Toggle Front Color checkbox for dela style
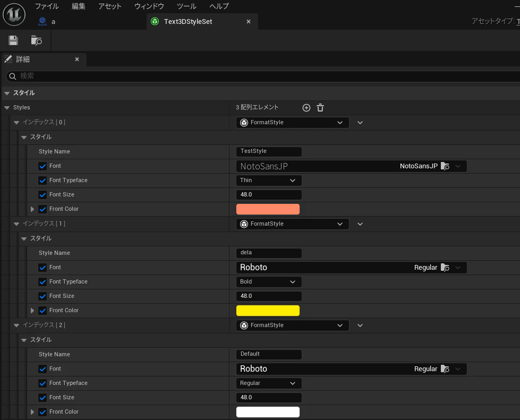520x420 pixels. coord(42,310)
